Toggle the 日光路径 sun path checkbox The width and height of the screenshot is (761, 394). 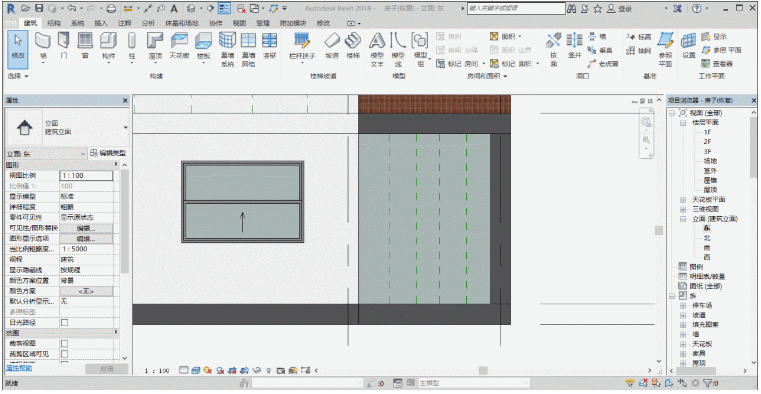click(x=64, y=323)
